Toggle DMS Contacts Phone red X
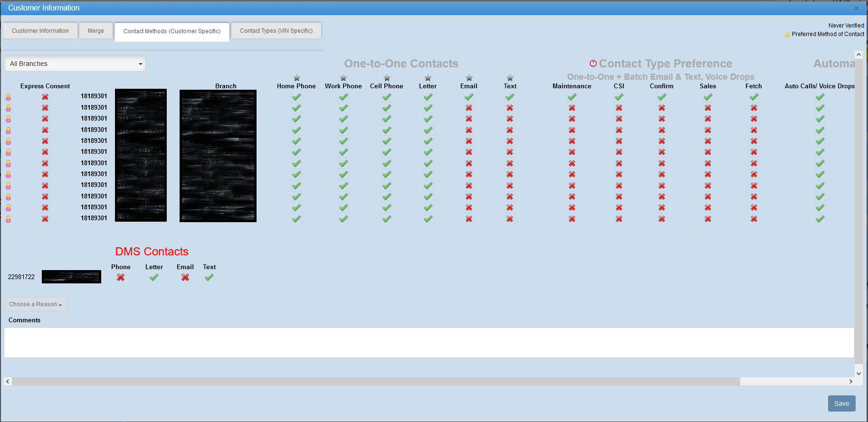 tap(121, 277)
